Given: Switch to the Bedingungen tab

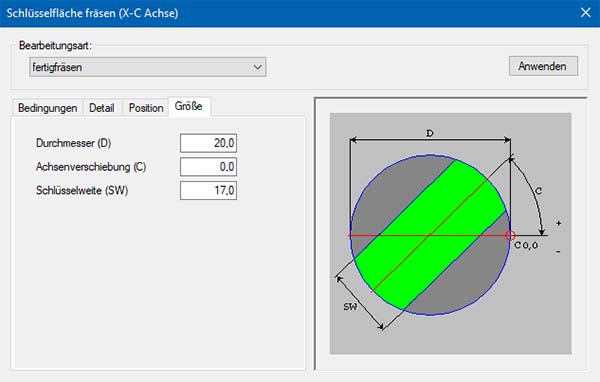Looking at the screenshot, I should click(x=47, y=108).
